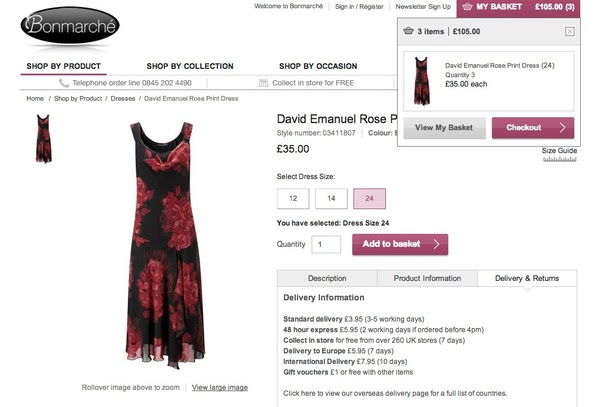Click the basket icon in My Basket header
This screenshot has width=615, height=407.
tap(467, 7)
